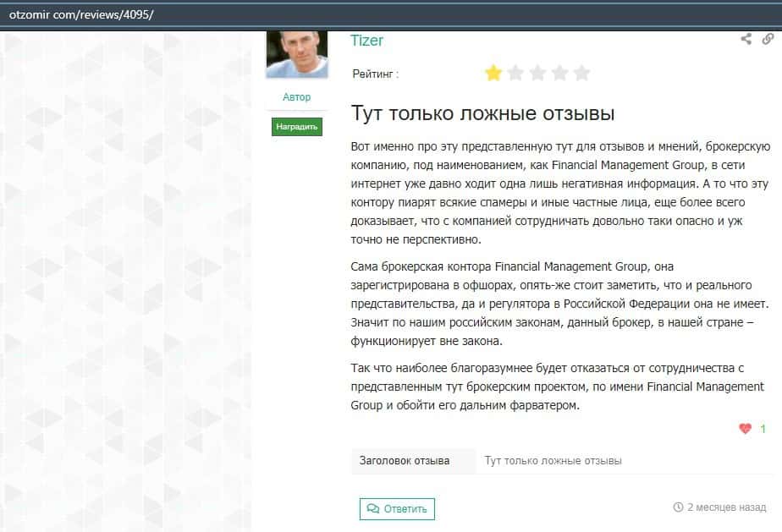Click the Ответить reply button
The height and width of the screenshot is (532, 782).
(x=397, y=508)
